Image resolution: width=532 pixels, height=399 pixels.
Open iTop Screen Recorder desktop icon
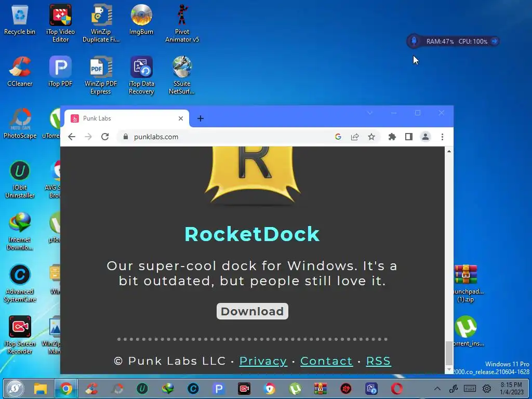point(20,335)
